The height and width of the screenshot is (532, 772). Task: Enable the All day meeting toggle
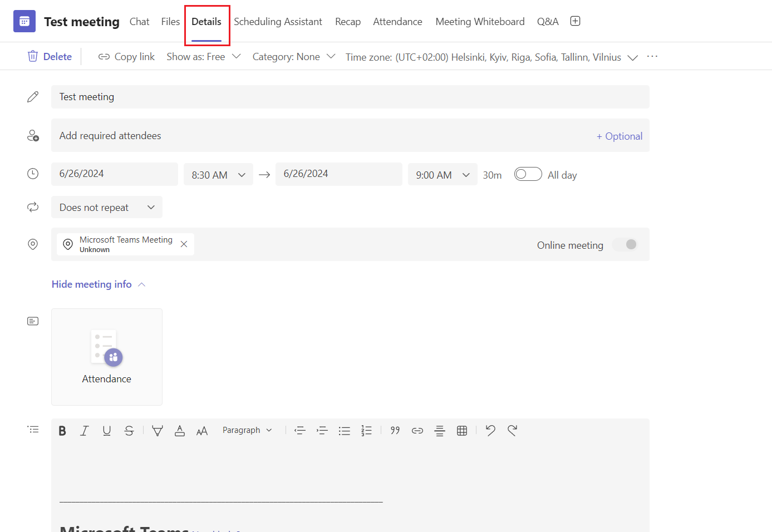[528, 174]
